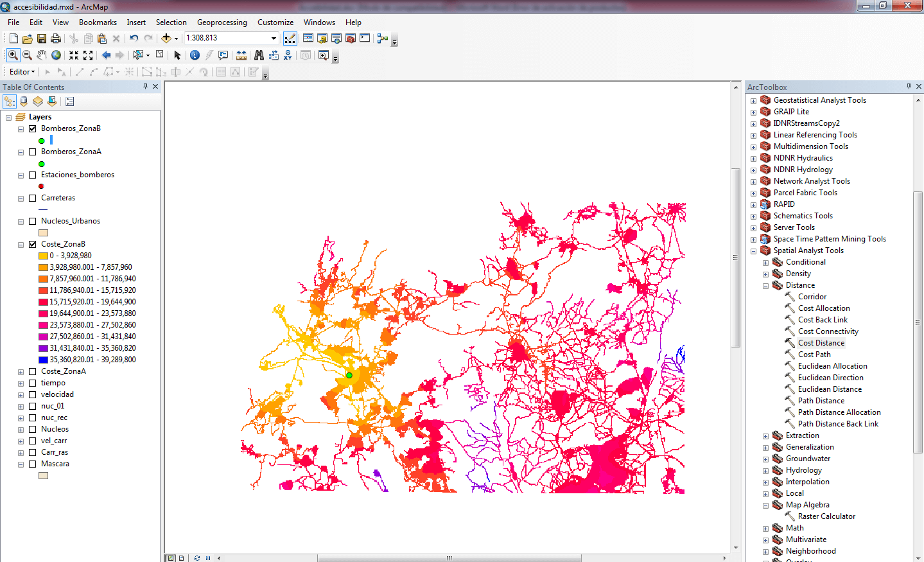The image size is (924, 562).
Task: Activate the Pan hand tool
Action: point(42,55)
